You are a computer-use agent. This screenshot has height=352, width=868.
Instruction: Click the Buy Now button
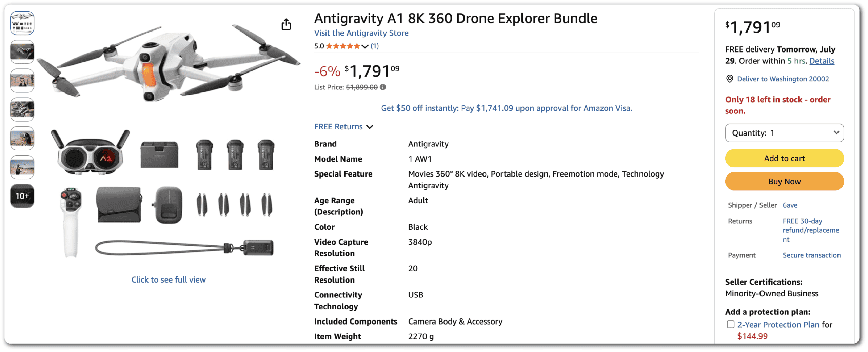click(x=784, y=181)
